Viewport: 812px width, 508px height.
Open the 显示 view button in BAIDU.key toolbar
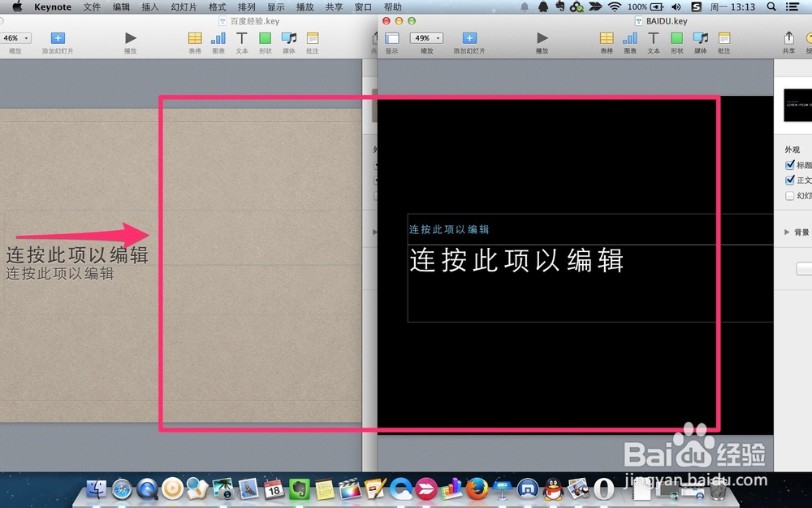(x=392, y=38)
